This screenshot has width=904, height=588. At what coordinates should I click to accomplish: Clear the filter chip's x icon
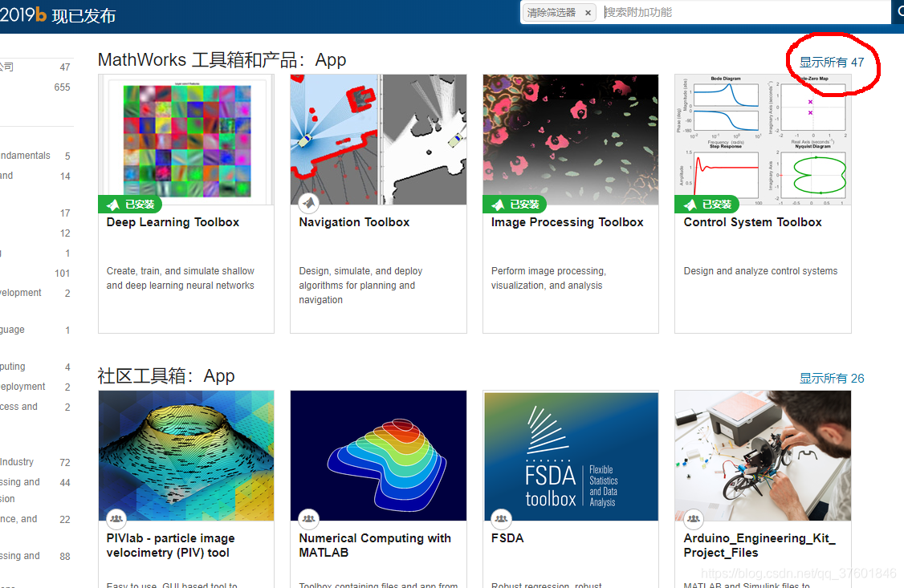(x=588, y=13)
